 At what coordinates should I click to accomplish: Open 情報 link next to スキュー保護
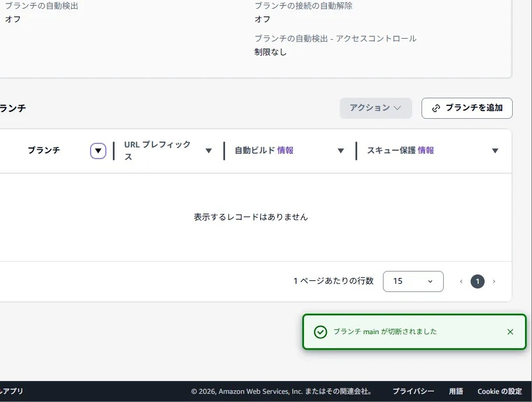(x=426, y=150)
